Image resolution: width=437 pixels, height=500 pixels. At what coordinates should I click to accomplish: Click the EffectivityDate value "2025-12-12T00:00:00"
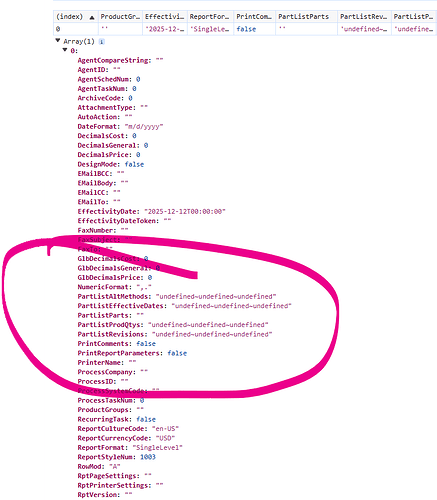[x=185, y=211]
